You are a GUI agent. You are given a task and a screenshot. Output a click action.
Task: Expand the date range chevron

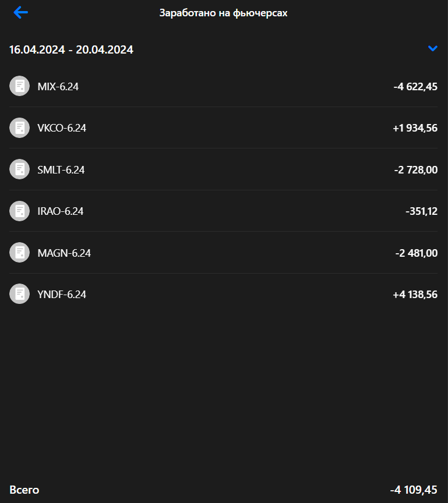click(x=433, y=48)
